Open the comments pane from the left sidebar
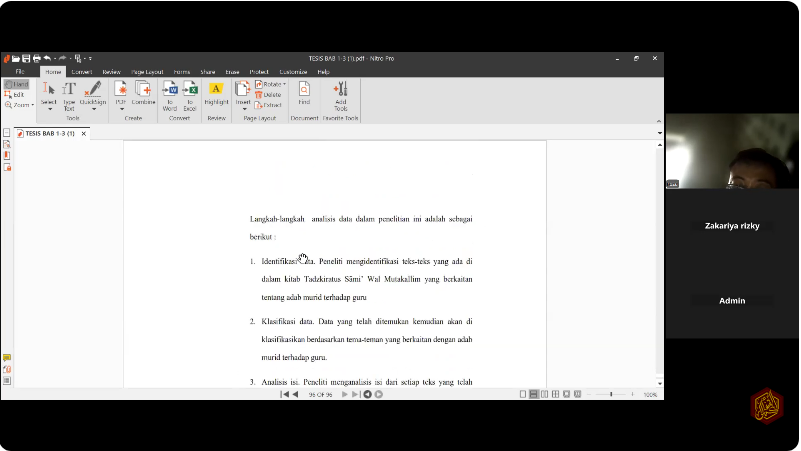 [x=7, y=358]
